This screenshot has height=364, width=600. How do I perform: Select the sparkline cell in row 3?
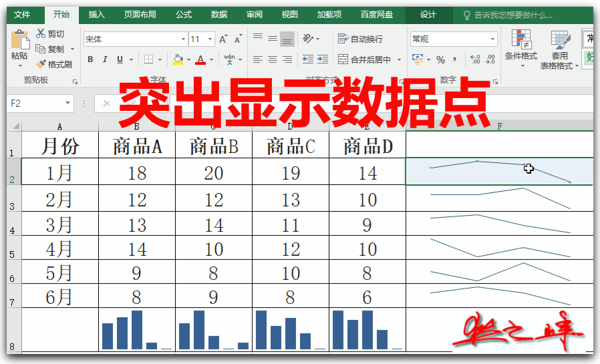click(500, 198)
